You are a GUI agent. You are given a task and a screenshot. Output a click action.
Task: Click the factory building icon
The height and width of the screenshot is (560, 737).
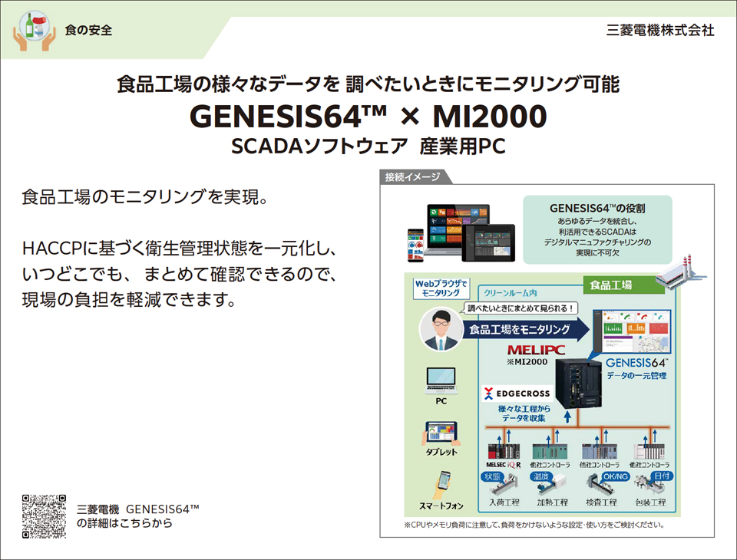[x=681, y=272]
